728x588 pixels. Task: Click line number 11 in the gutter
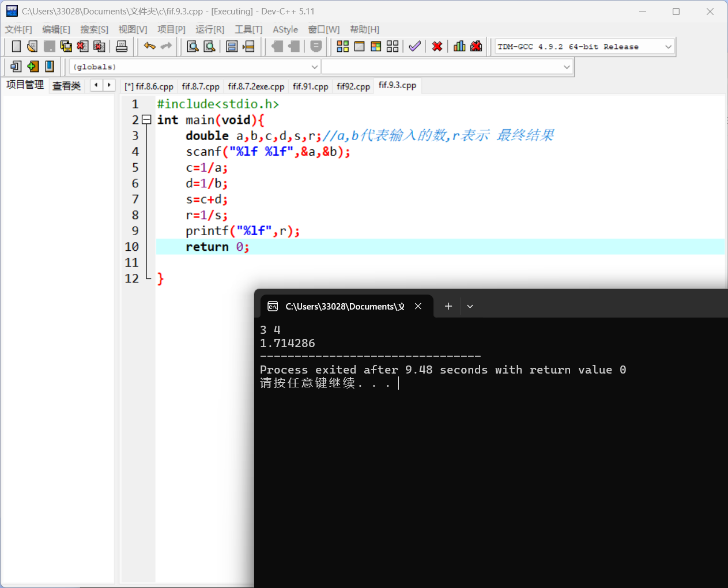[131, 263]
